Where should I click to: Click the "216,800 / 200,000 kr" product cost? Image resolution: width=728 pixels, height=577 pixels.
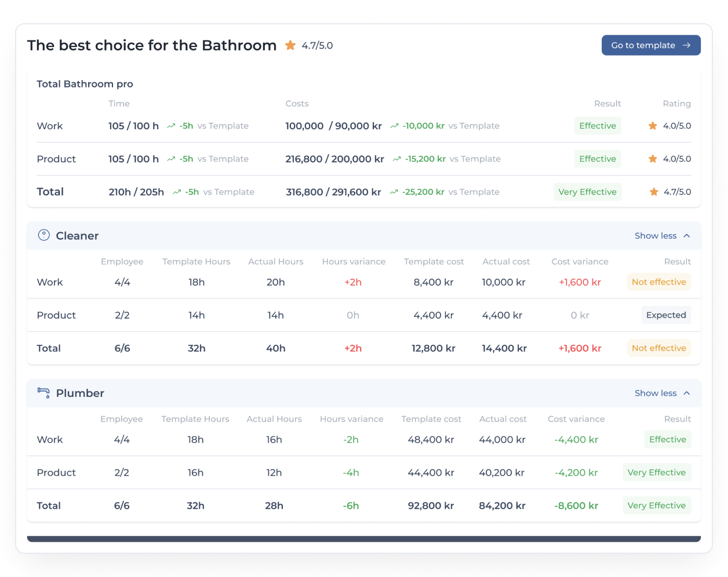pos(334,159)
